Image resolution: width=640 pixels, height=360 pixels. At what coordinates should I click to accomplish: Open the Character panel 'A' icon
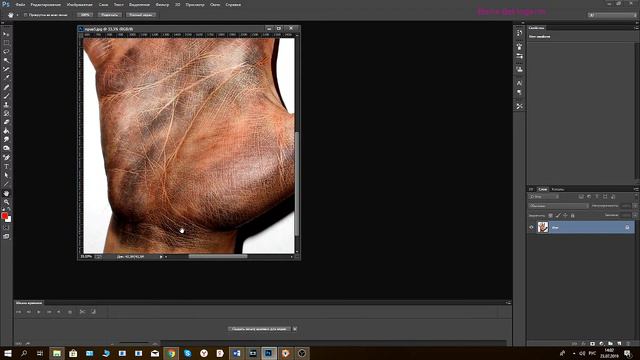click(519, 83)
